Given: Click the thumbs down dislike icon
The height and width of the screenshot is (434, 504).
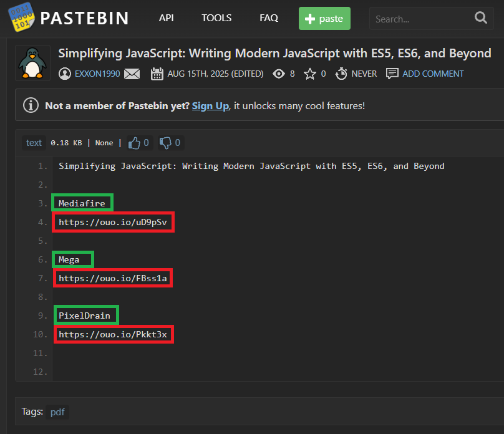Looking at the screenshot, I should coord(165,143).
